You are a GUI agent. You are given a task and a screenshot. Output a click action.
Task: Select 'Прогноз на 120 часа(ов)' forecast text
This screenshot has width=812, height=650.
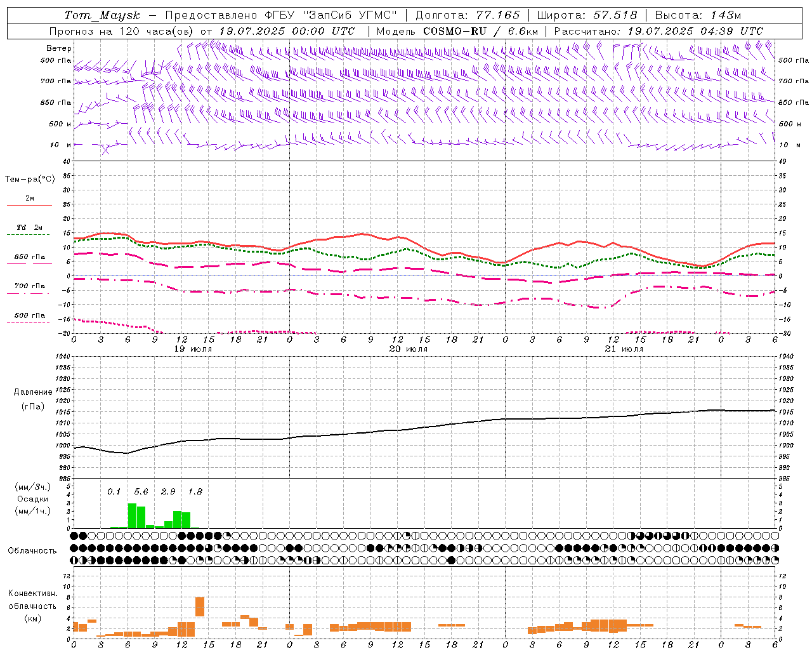[x=121, y=31]
